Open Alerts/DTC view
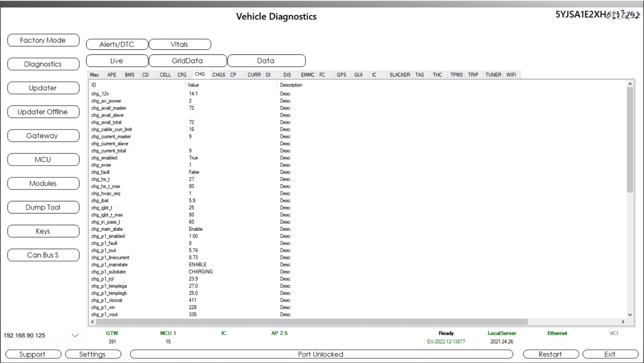 (117, 44)
